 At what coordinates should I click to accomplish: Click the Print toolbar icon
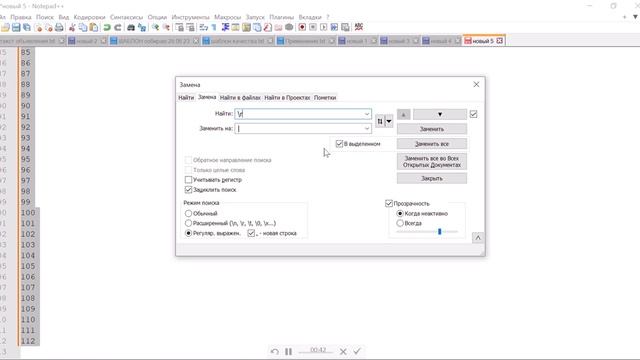(59, 27)
